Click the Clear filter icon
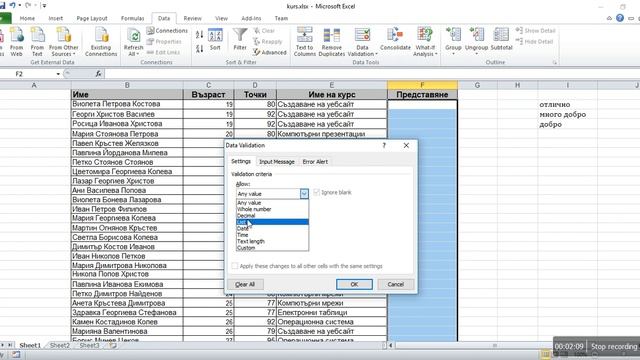640x360 pixels. click(x=264, y=31)
